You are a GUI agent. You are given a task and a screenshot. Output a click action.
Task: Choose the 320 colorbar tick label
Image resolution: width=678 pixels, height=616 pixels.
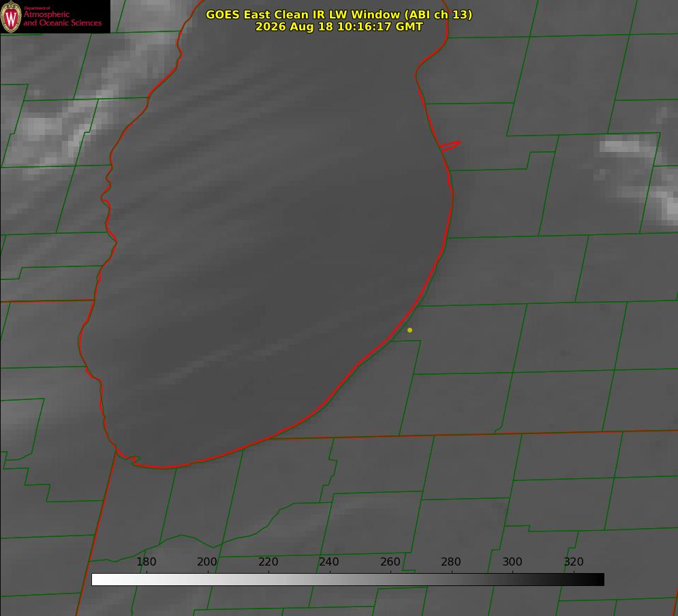point(574,561)
